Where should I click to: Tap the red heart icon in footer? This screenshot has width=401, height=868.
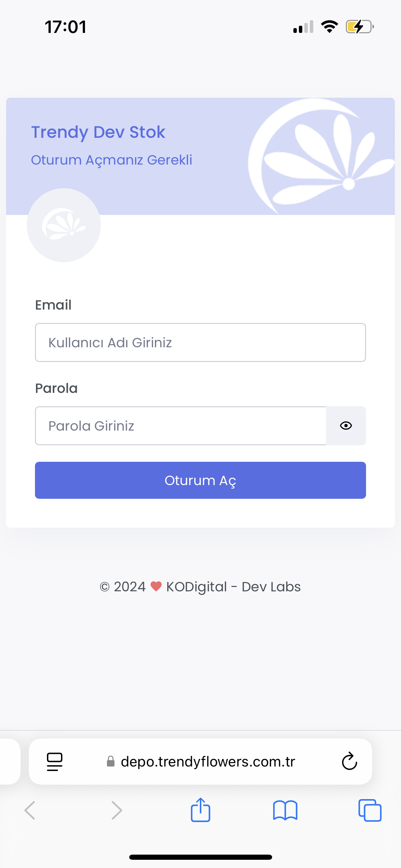[156, 586]
